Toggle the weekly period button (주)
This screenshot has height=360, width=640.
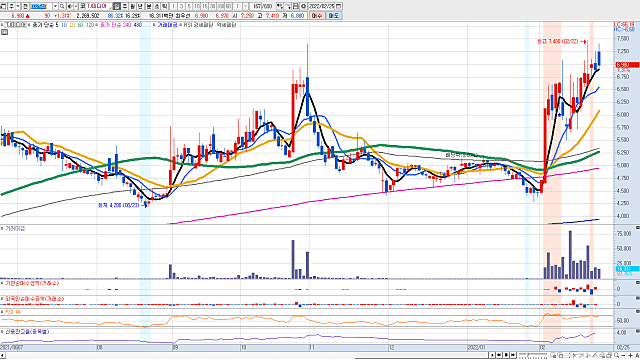tap(125, 7)
